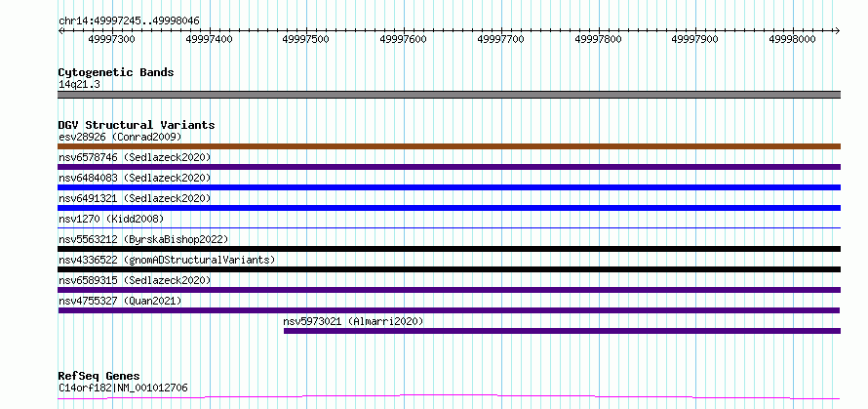Click the nsv5973021 (Almarri2020) label
Screen dimensions: 868x409
[353, 321]
